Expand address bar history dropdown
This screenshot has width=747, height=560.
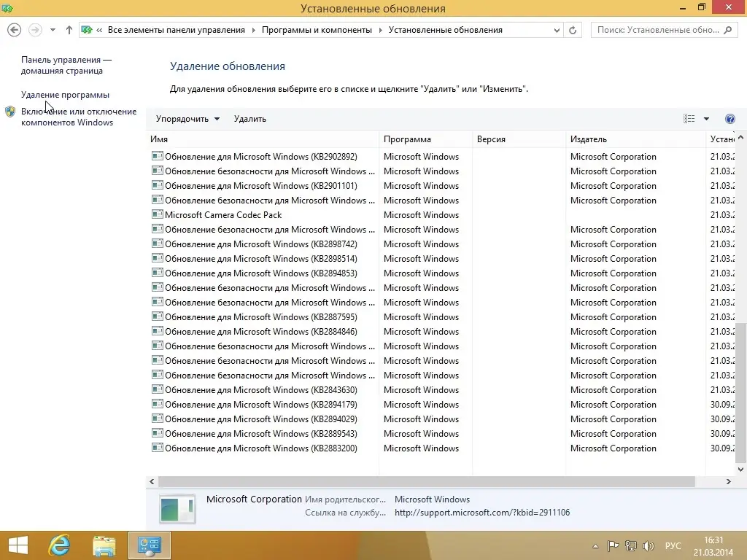click(x=557, y=30)
